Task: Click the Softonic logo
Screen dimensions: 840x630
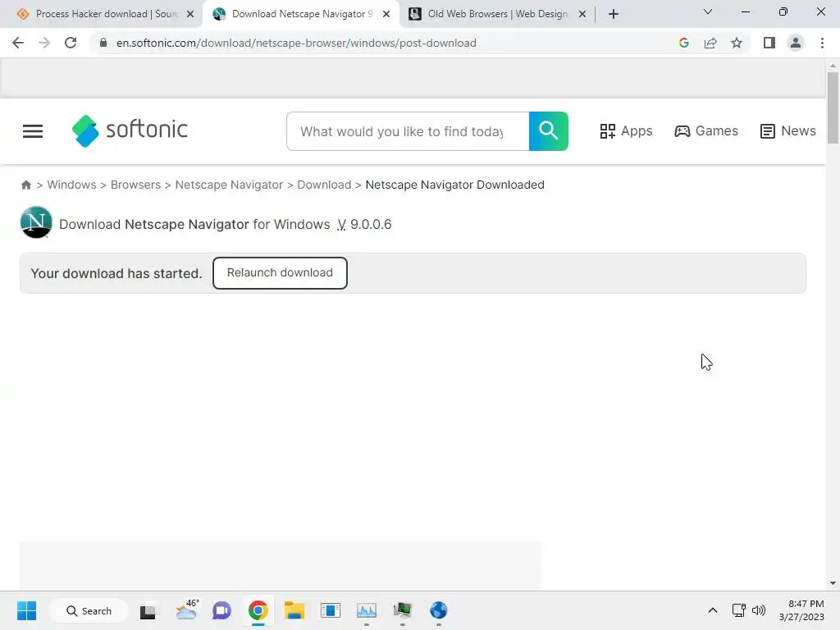Action: coord(130,130)
